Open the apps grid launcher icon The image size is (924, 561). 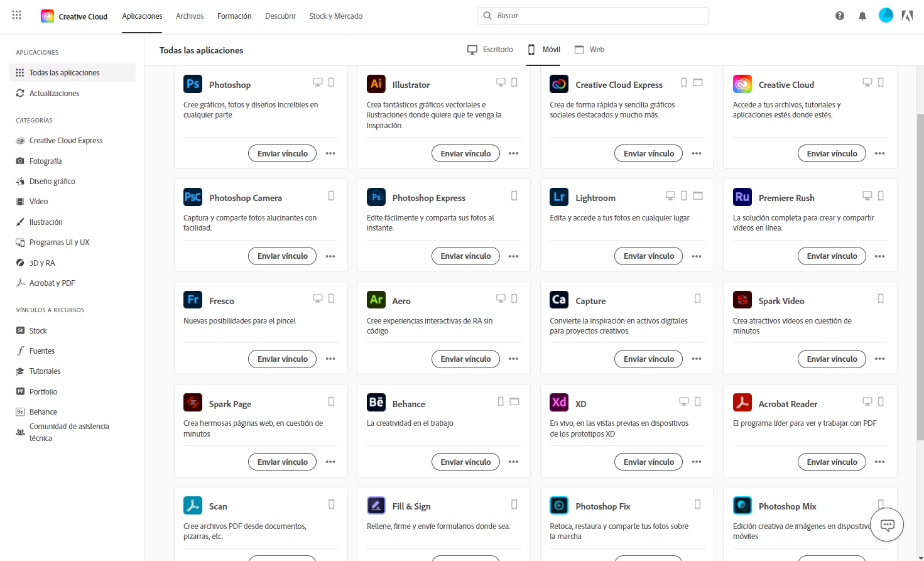(x=17, y=15)
